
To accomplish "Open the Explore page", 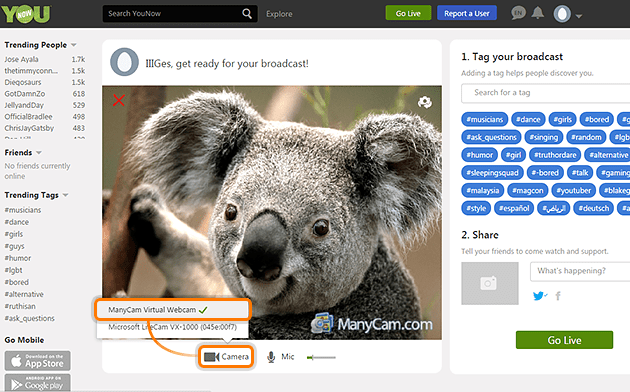I will (279, 14).
